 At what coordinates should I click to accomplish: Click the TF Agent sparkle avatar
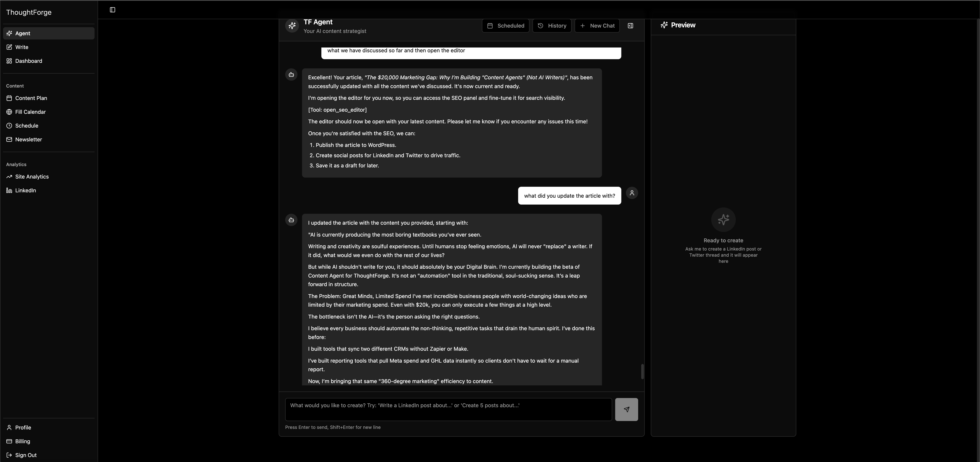(292, 26)
